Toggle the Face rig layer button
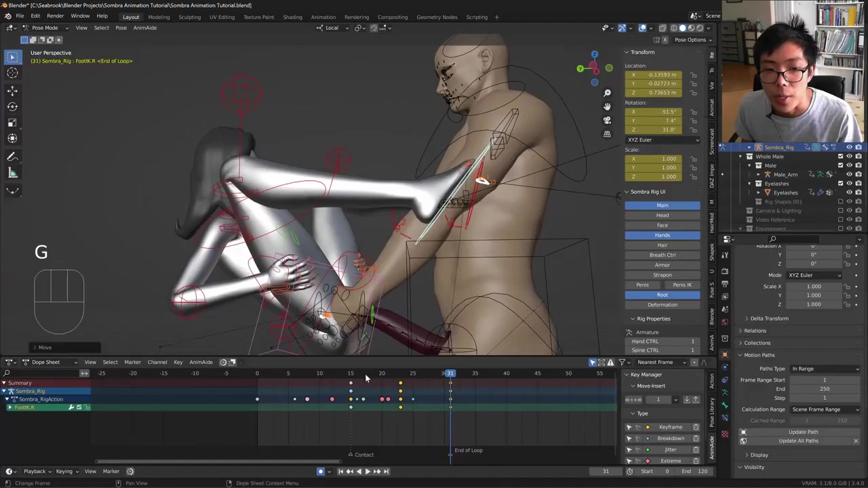868x488 pixels. tap(662, 225)
